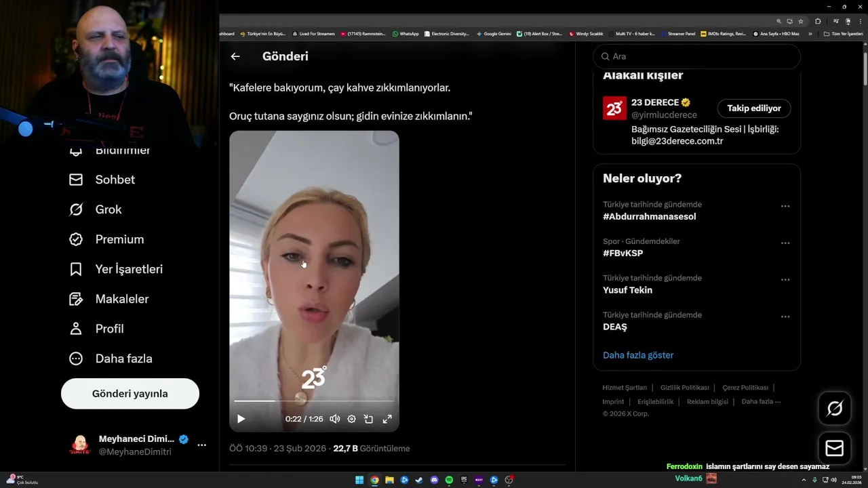
Task: Open Spotify from the taskbar
Action: pos(449,480)
